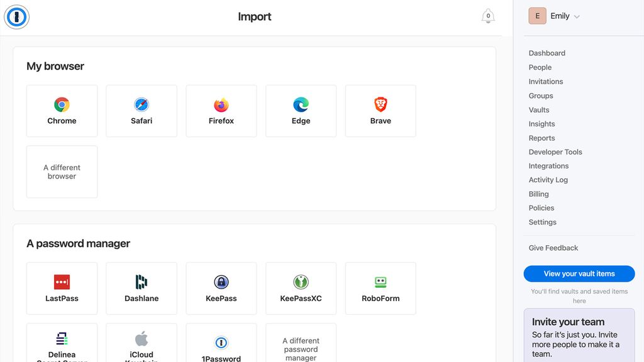Go to Settings in the sidebar
The height and width of the screenshot is (362, 644).
coord(542,222)
